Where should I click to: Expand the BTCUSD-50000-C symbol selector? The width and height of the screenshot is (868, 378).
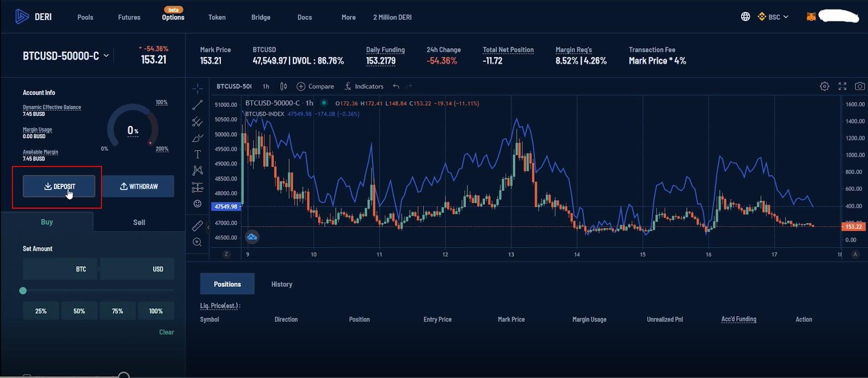coord(66,56)
